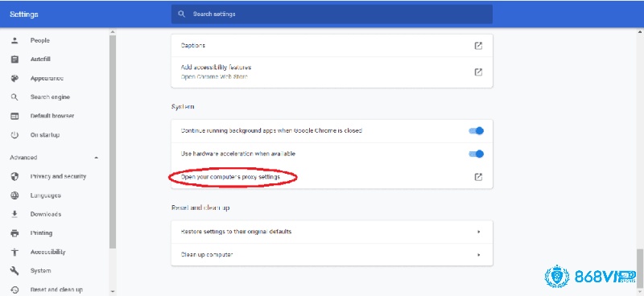The width and height of the screenshot is (644, 296).
Task: Click the Search engine magnifier icon in sidebar
Action: click(14, 97)
